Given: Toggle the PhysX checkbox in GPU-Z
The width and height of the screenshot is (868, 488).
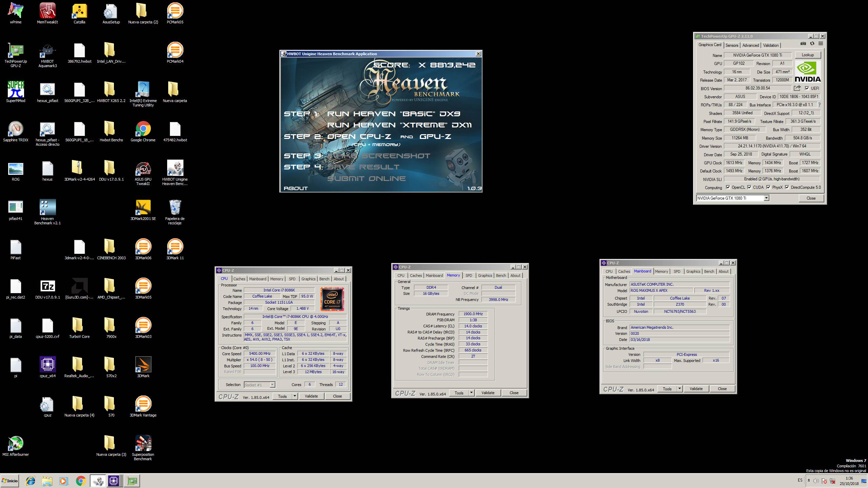Looking at the screenshot, I should [x=768, y=187].
